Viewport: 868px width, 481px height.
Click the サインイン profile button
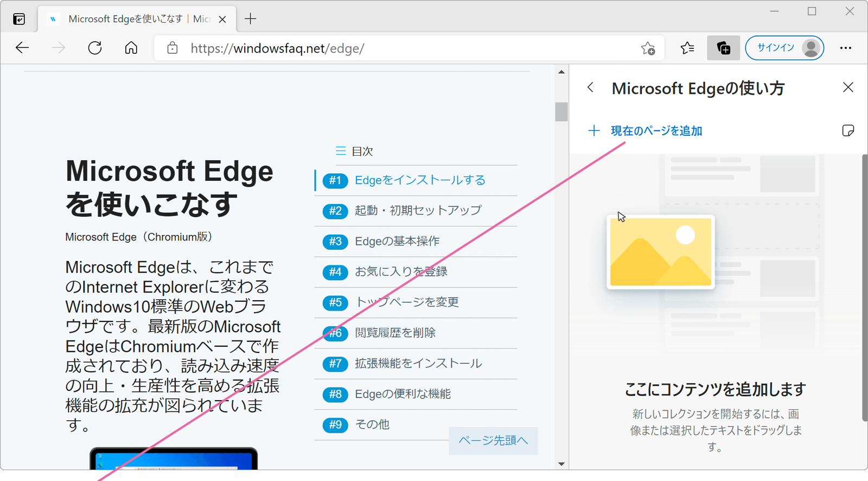[x=784, y=48]
